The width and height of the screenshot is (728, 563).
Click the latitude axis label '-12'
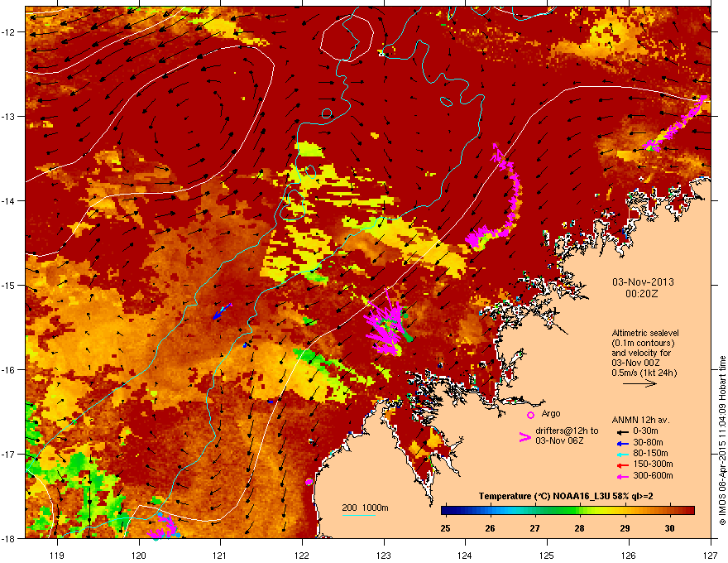coord(9,31)
